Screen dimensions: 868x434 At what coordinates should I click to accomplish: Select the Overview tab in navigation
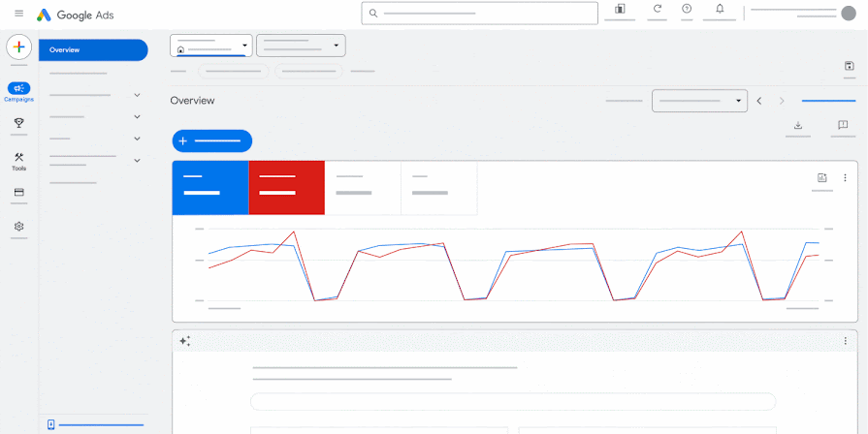93,50
